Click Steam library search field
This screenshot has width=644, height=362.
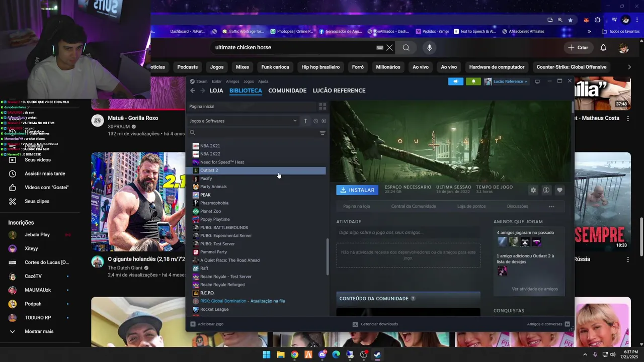click(254, 133)
